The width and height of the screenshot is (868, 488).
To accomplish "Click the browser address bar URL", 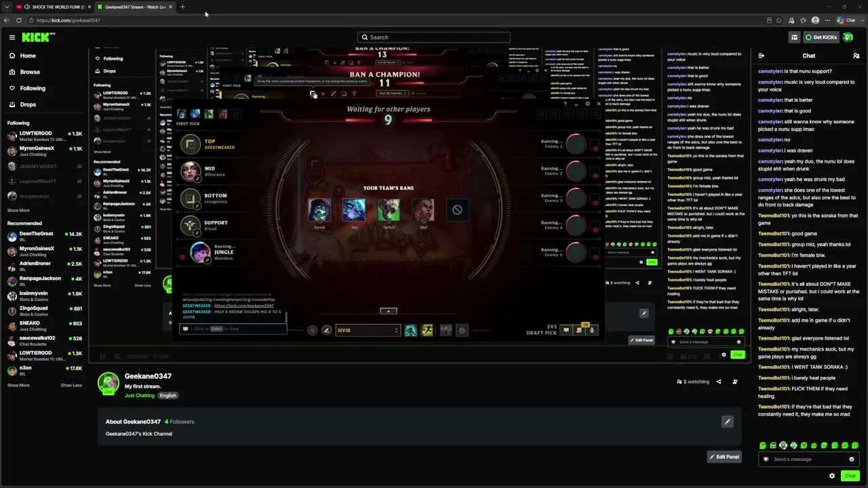I will [x=68, y=20].
